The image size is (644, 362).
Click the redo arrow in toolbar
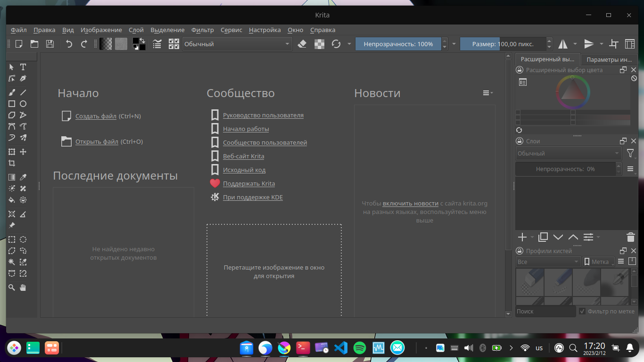(84, 44)
